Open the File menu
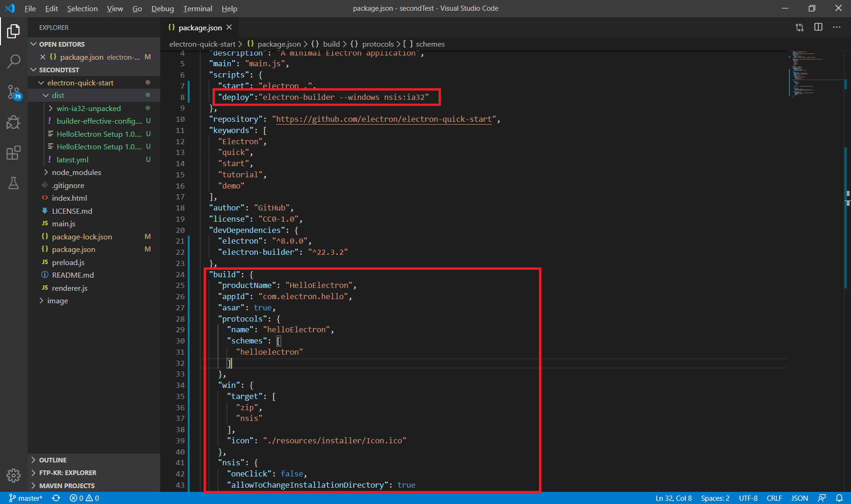This screenshot has width=851, height=504. (x=30, y=8)
